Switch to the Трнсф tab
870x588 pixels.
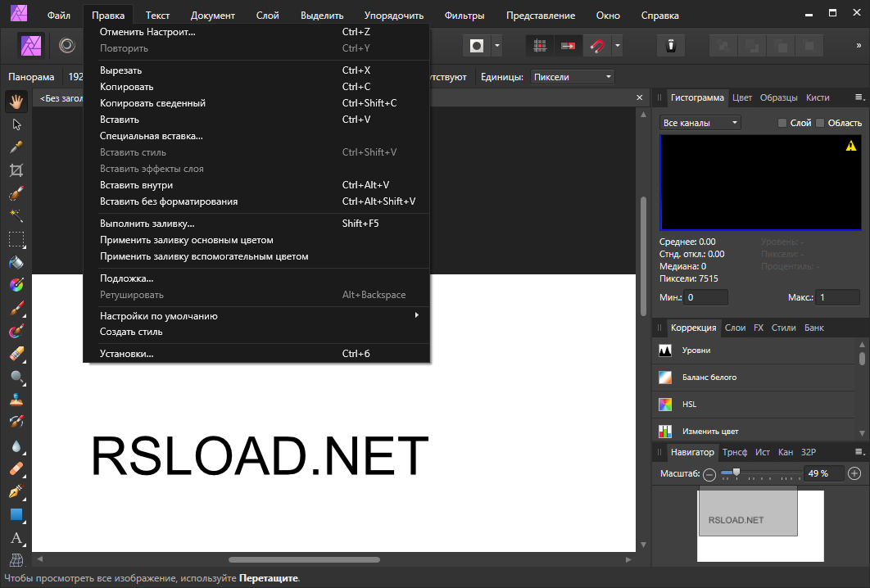[x=735, y=452]
